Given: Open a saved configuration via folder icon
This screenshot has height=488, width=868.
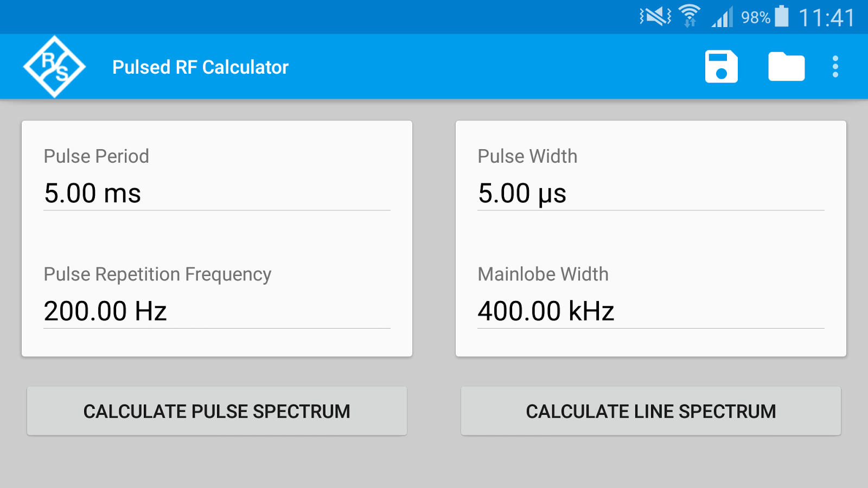Looking at the screenshot, I should click(786, 66).
